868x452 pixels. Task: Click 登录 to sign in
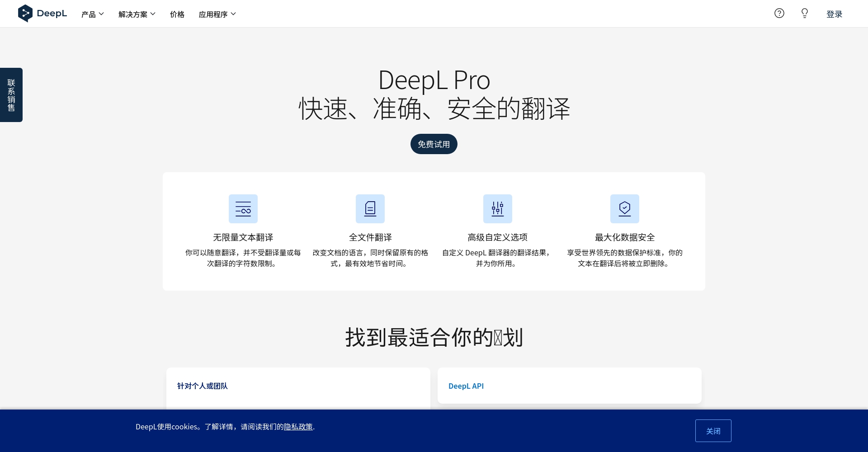tap(834, 14)
